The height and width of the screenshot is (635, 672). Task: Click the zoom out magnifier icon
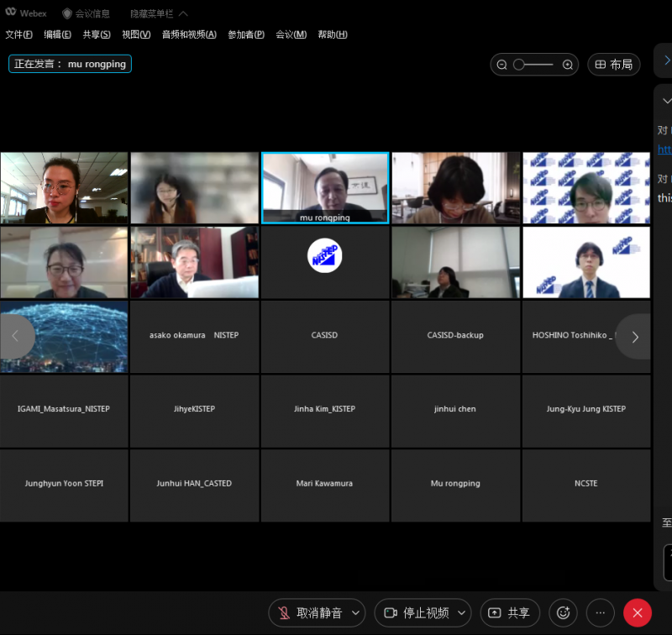[x=502, y=65]
